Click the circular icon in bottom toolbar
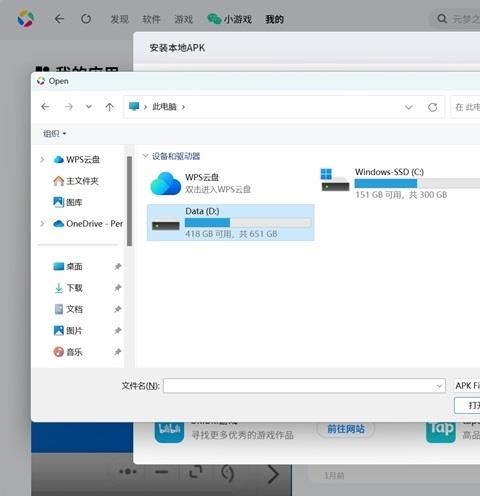Image resolution: width=480 pixels, height=496 pixels. click(x=227, y=473)
